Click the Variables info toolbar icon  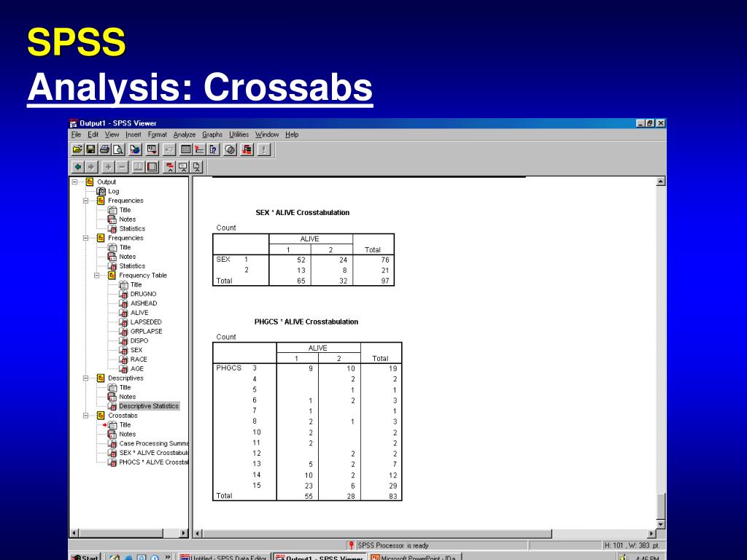tap(213, 149)
